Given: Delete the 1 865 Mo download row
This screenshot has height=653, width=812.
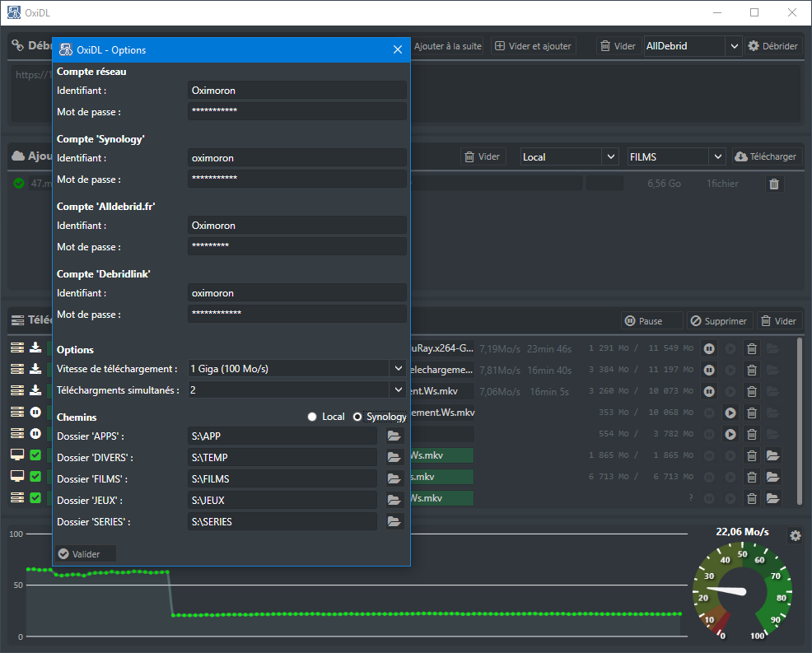Looking at the screenshot, I should click(x=751, y=455).
